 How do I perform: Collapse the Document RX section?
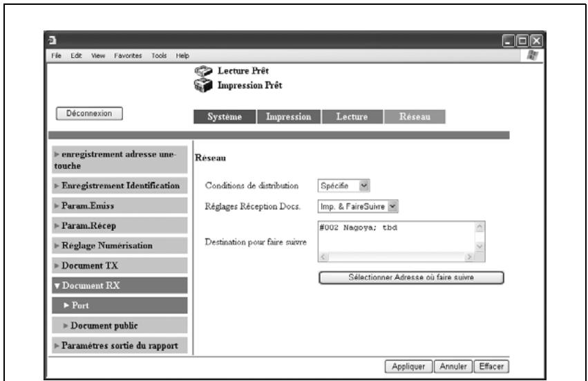pyautogui.click(x=120, y=286)
